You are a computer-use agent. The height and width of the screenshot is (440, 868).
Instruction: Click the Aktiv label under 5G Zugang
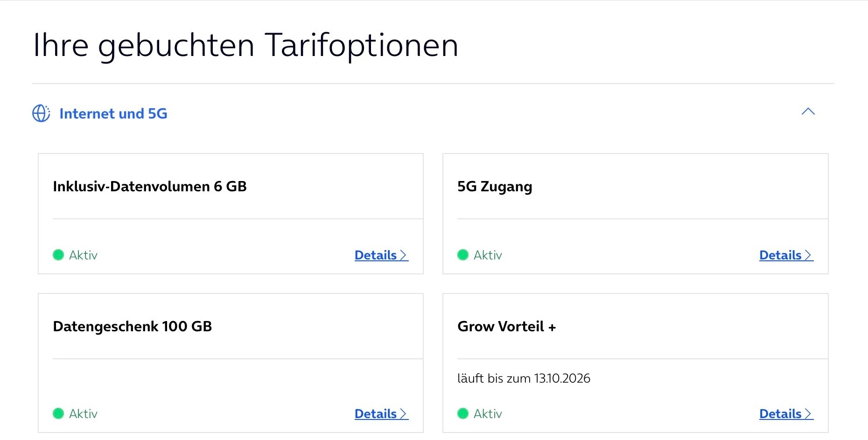coord(488,255)
